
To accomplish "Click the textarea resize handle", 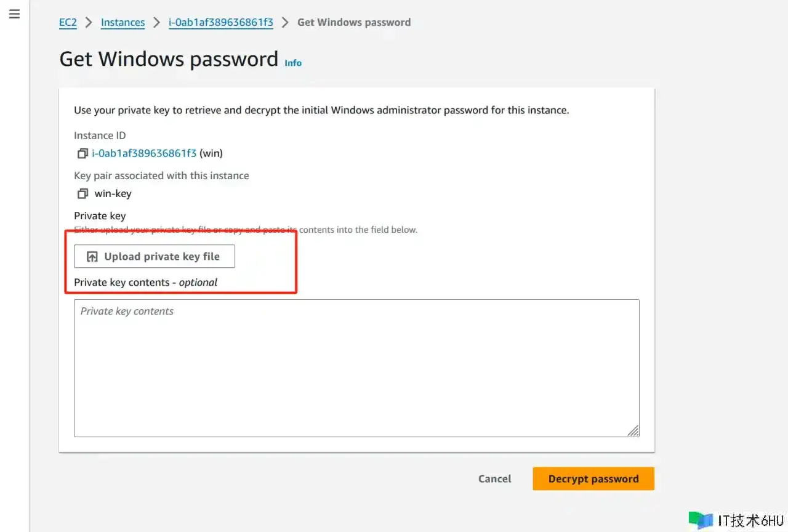I will click(x=633, y=430).
